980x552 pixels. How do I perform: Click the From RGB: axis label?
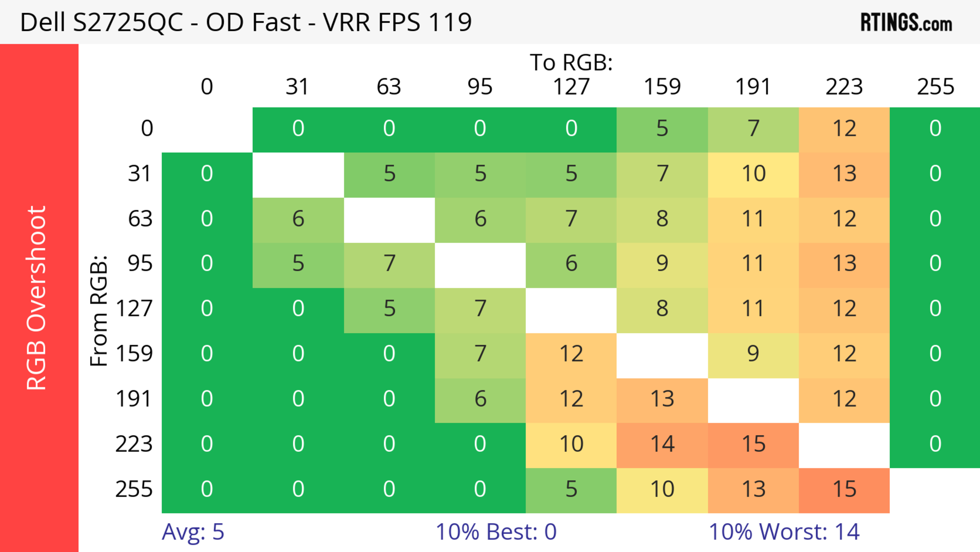99,310
